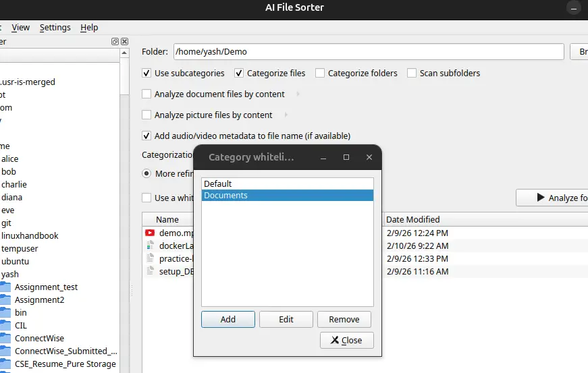The height and width of the screenshot is (373, 588).
Task: Select eve in the directory tree
Action: tap(7, 210)
